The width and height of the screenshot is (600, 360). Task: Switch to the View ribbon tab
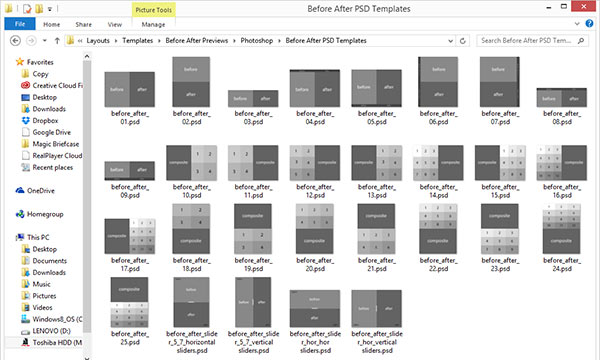tap(114, 24)
